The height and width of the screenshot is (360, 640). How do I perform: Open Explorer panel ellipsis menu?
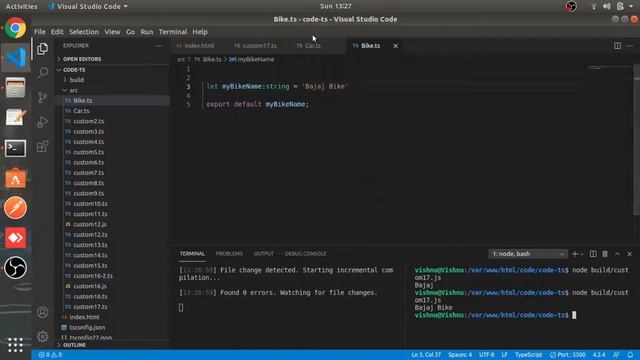[159, 46]
